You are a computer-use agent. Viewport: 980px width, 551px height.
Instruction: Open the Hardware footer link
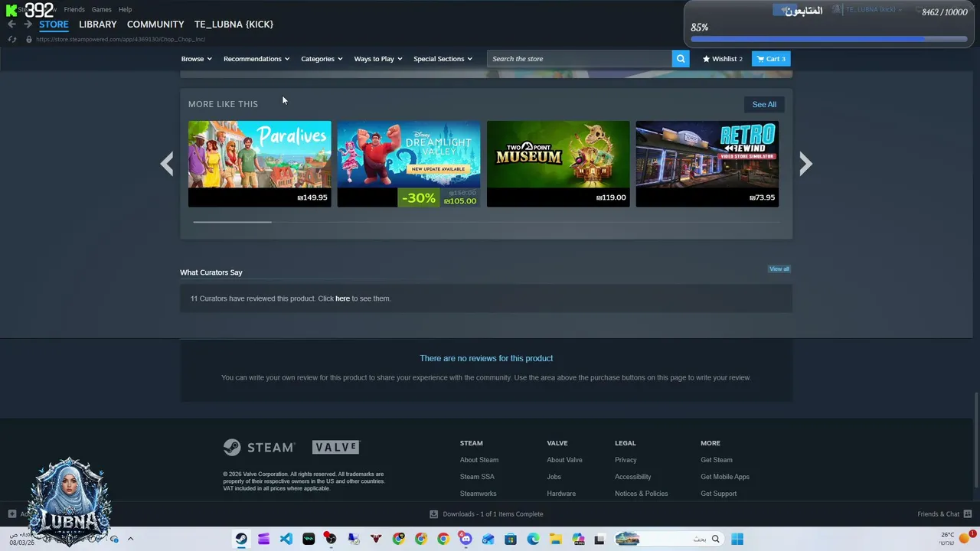pos(561,494)
